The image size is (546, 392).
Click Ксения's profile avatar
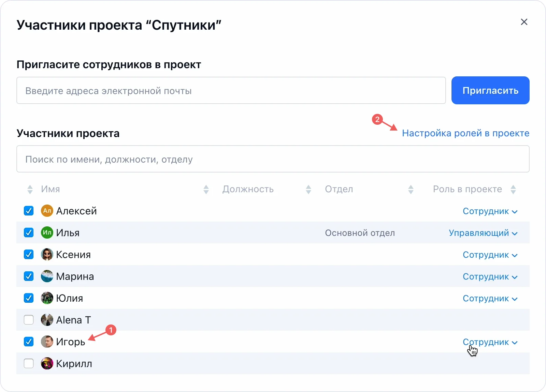tap(47, 255)
